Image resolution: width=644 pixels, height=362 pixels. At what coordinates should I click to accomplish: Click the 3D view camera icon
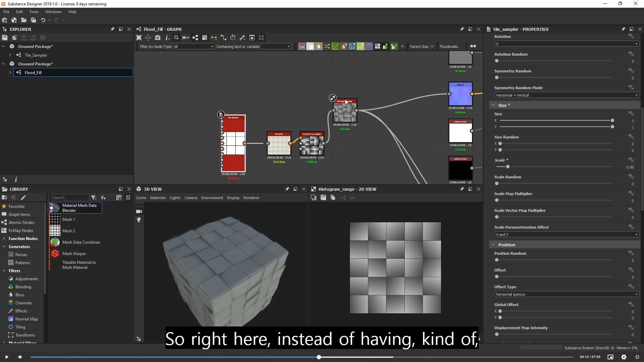click(139, 212)
